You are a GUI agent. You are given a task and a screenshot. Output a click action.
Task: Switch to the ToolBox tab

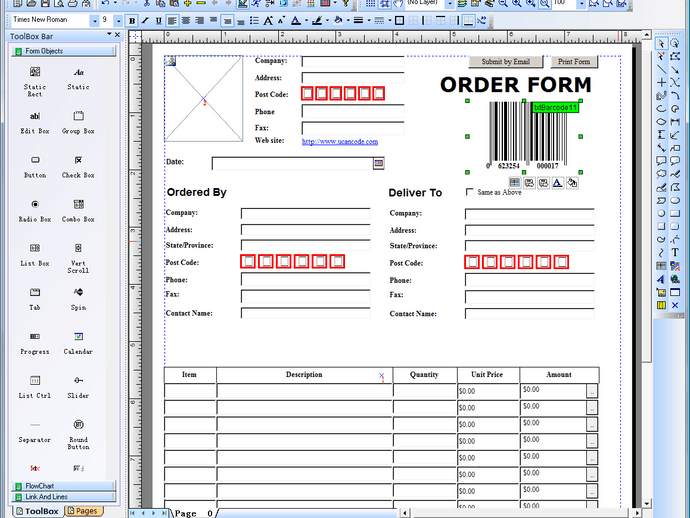click(x=37, y=511)
